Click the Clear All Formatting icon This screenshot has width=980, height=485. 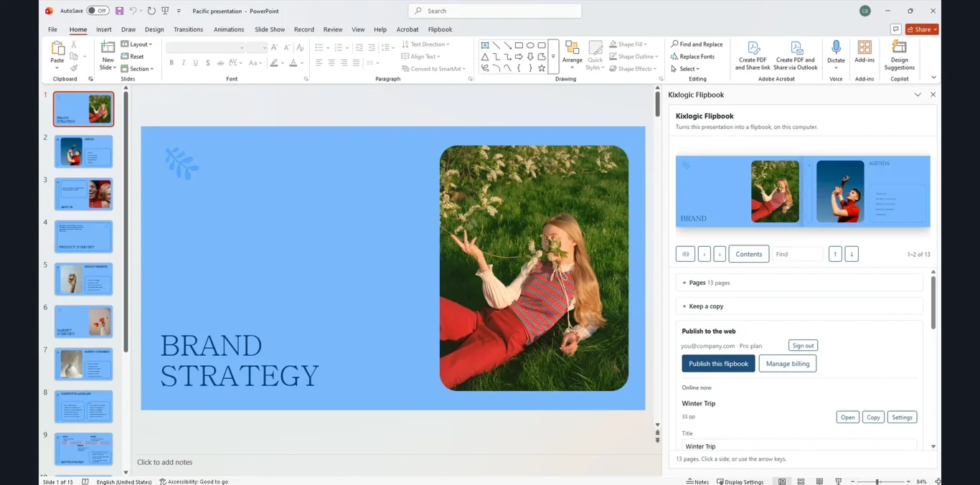click(300, 47)
